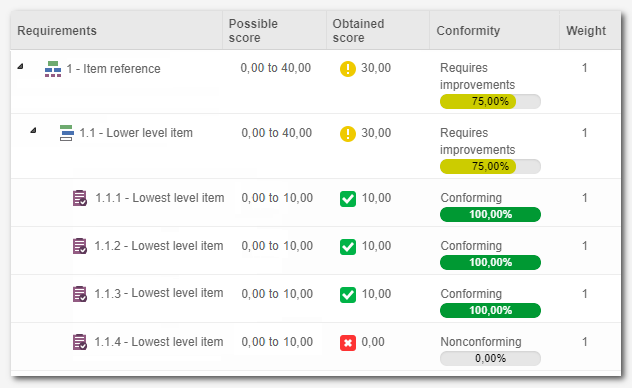
Task: Click 'Conforming' label in row 1.1.3
Action: click(x=471, y=294)
